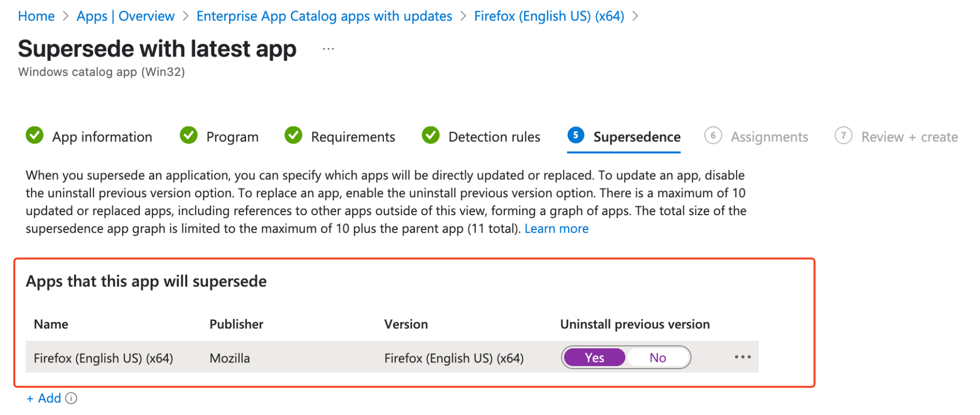Navigate to Apps | Overview breadcrumb
This screenshot has width=980, height=415.
click(x=126, y=16)
